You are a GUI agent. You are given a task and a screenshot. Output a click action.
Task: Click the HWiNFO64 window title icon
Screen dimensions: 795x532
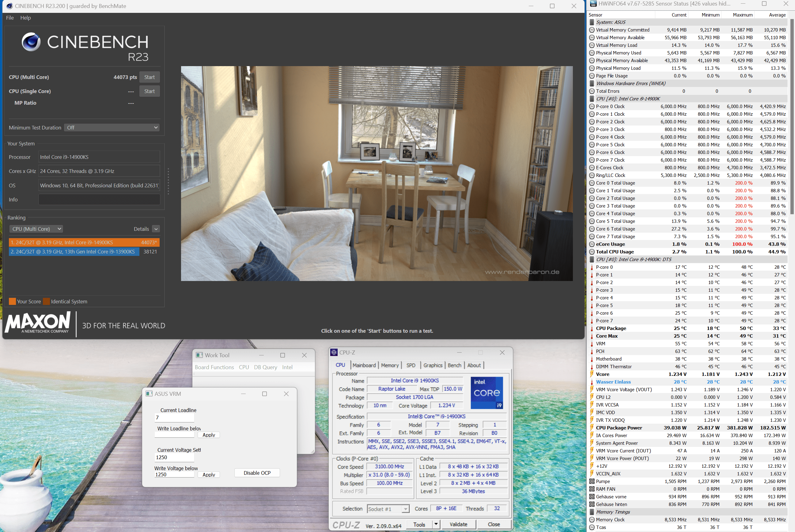coord(593,4)
